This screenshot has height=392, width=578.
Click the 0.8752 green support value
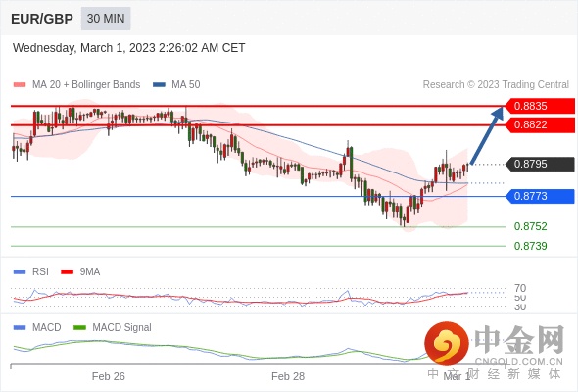point(530,226)
